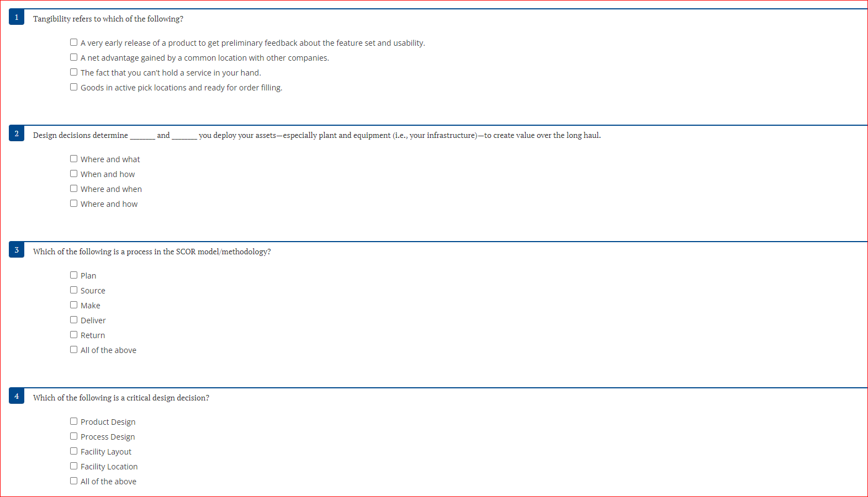Click 'Tangibility refers to which of the following?' text

point(108,19)
